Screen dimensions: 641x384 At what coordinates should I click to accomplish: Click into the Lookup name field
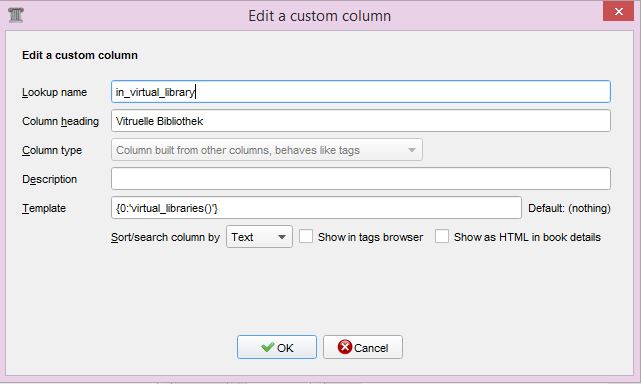click(361, 92)
